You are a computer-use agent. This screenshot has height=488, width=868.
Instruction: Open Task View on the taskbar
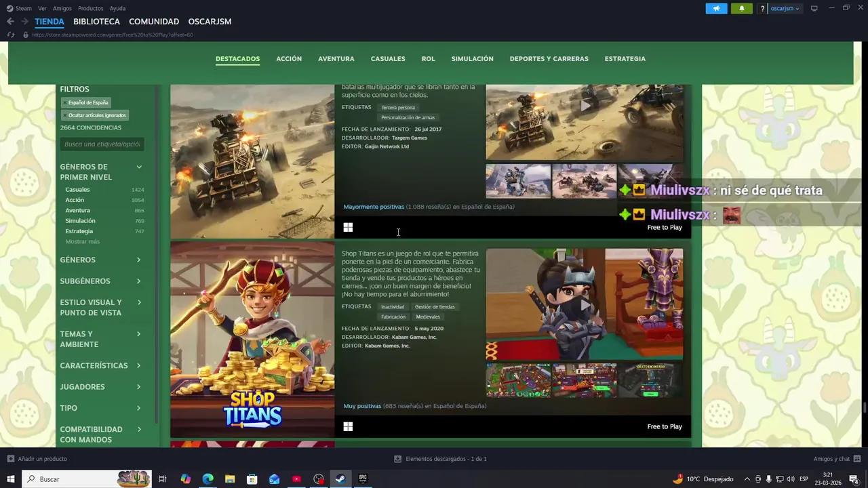point(163,479)
